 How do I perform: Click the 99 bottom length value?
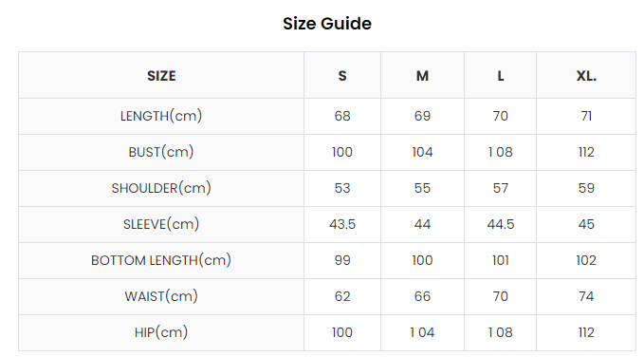click(342, 260)
